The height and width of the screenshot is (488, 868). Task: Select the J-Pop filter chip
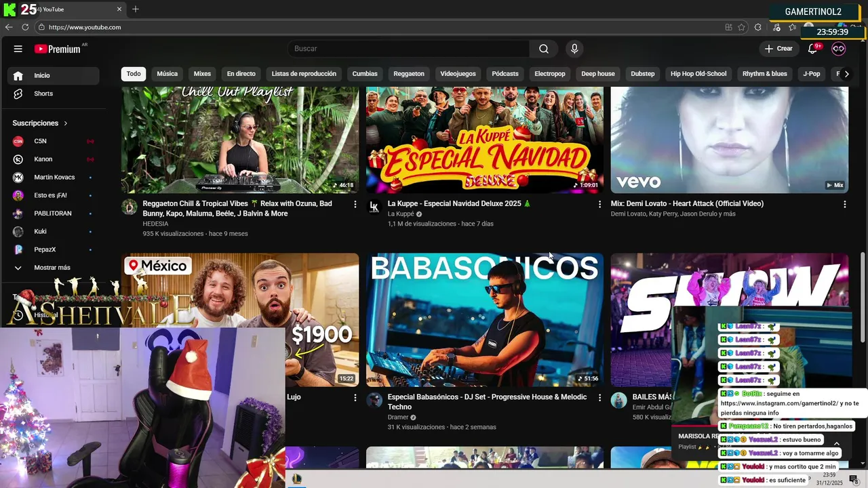(x=812, y=74)
